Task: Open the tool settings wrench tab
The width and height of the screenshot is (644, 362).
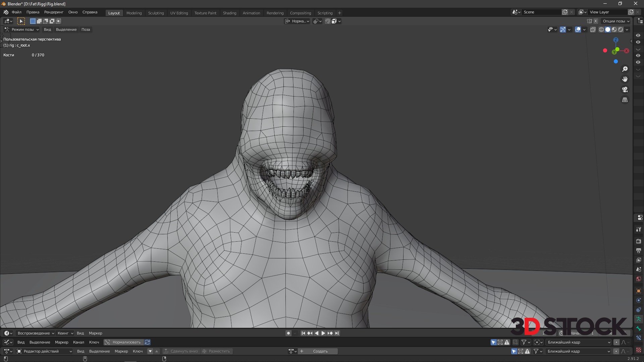Action: pos(638,230)
